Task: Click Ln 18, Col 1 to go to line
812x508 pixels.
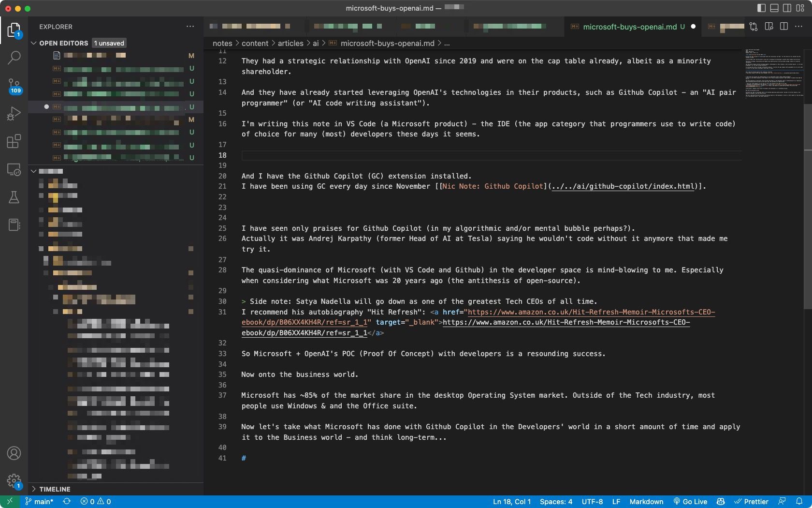Action: click(x=512, y=502)
